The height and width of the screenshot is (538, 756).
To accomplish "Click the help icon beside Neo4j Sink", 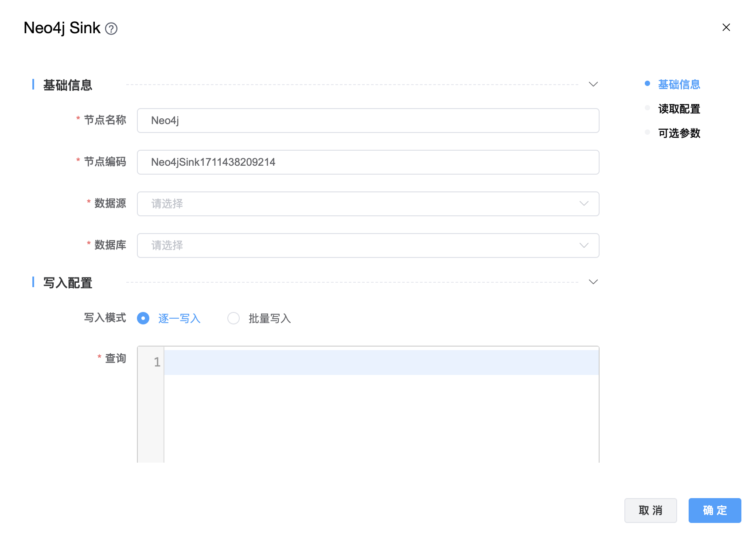I will pyautogui.click(x=111, y=29).
